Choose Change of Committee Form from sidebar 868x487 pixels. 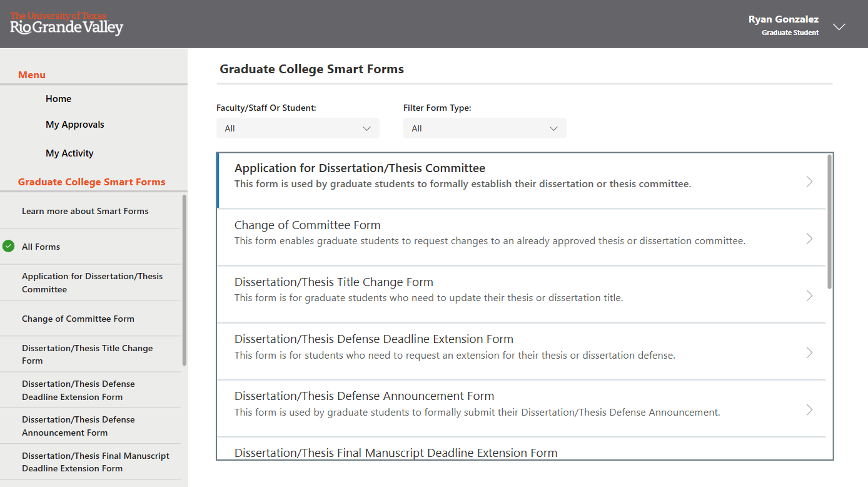click(78, 319)
